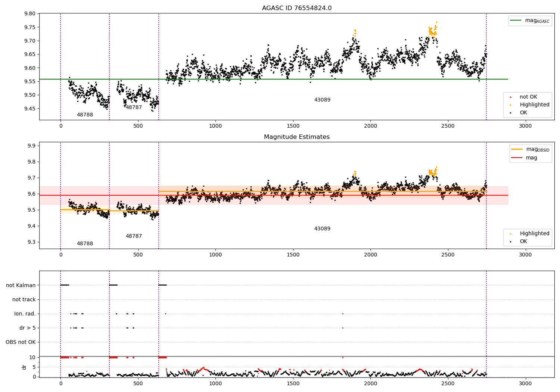Click 'Highlighted' legend entry in Magnitude Estimates plot
Image resolution: width=560 pixels, height=392 pixels.
tap(529, 234)
